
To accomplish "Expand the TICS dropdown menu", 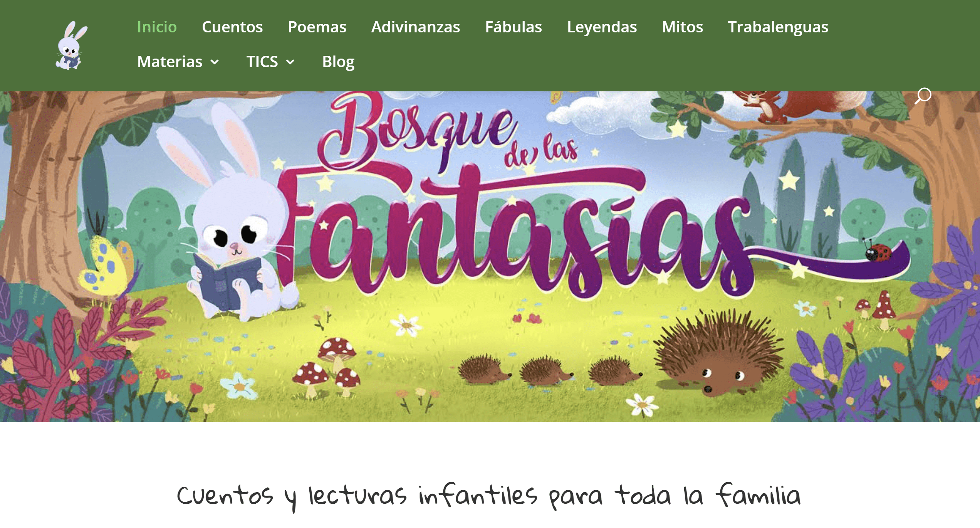I will pos(270,62).
